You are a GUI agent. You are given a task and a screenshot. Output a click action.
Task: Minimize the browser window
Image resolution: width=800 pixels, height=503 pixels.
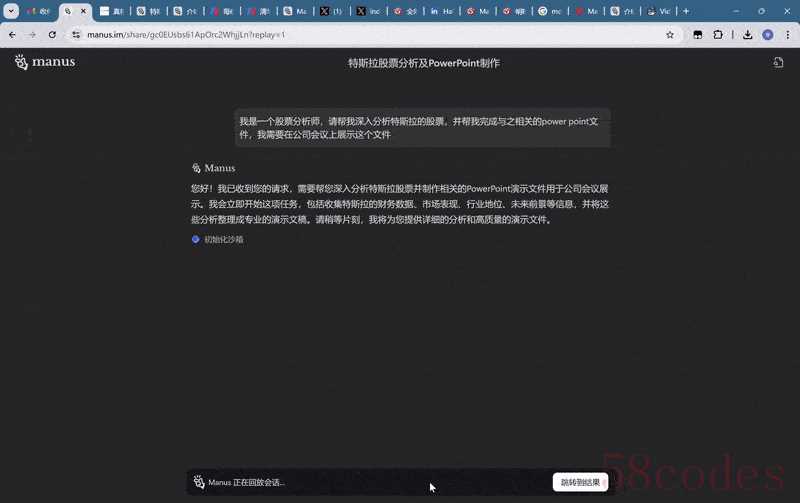(x=736, y=11)
